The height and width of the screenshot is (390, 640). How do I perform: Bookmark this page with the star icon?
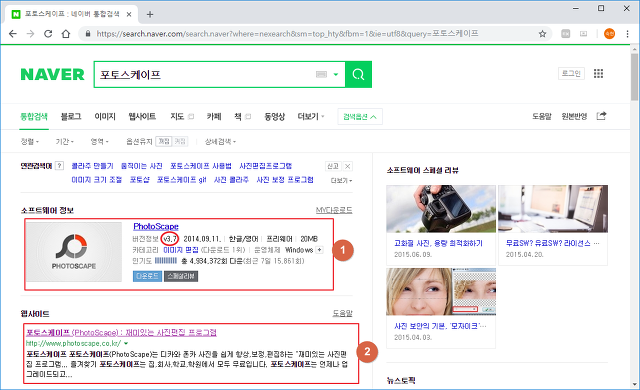point(542,34)
